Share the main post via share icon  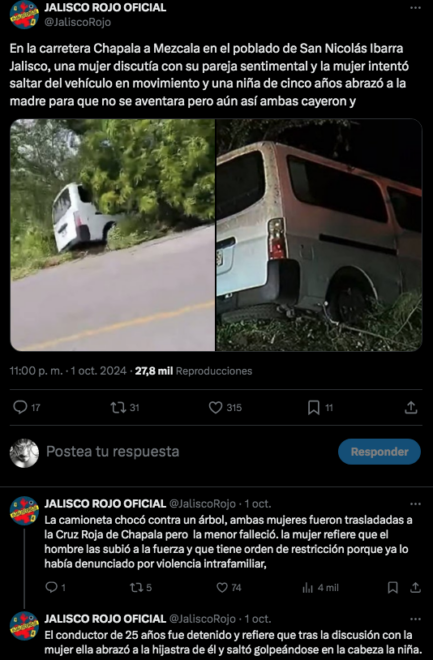point(411,407)
